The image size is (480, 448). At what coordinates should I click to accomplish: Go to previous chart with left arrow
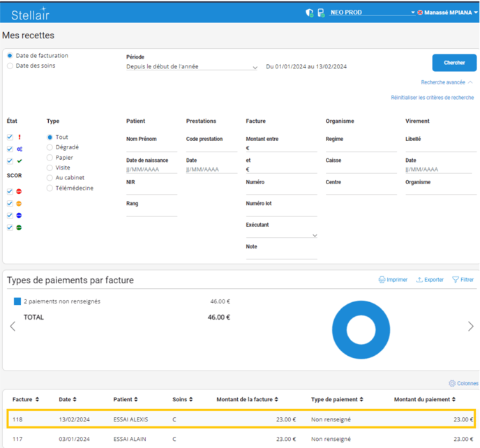pyautogui.click(x=12, y=326)
